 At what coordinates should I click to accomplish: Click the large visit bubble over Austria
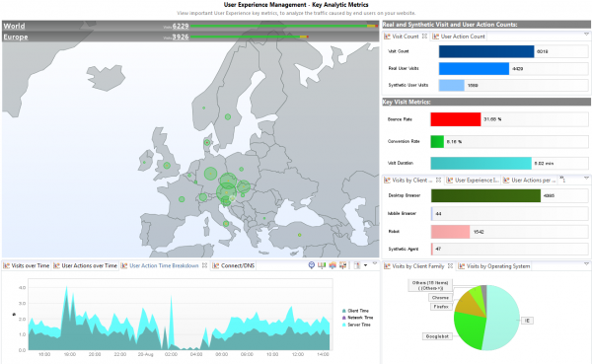(x=226, y=192)
